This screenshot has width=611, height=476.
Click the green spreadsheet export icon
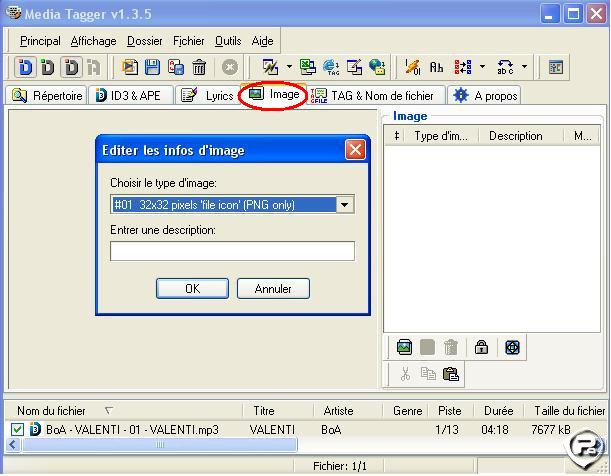pos(308,67)
